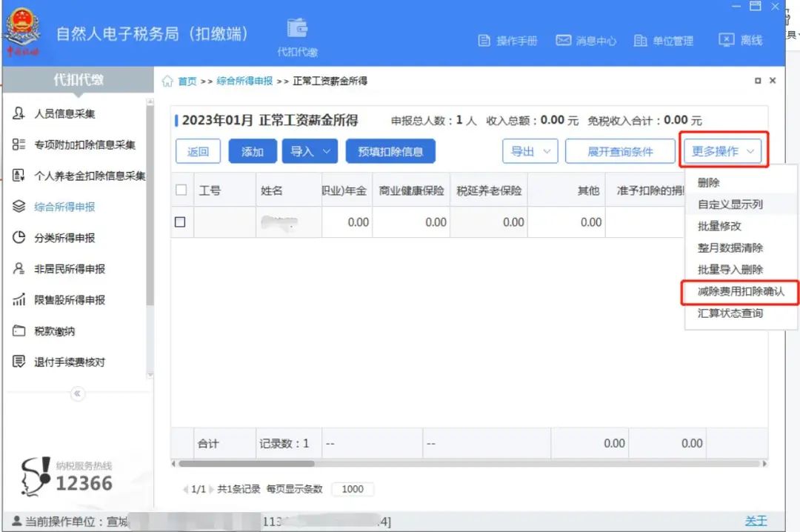Open the 操作手册 manual icon
The width and height of the screenshot is (800, 532).
(484, 41)
